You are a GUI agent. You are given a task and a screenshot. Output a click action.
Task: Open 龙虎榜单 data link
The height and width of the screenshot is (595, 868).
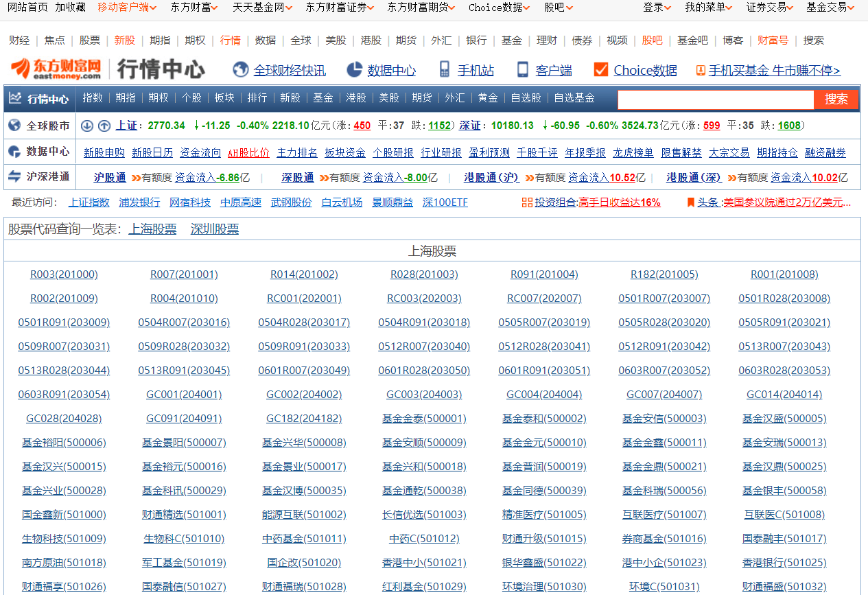coord(633,152)
